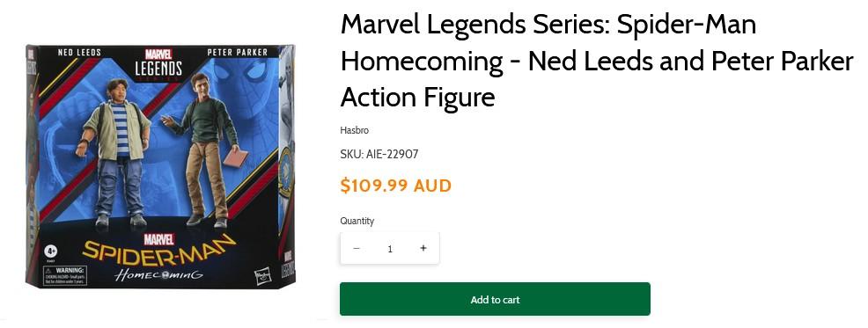Click the Peter Parker figure in the image
The width and height of the screenshot is (868, 328).
click(205, 149)
